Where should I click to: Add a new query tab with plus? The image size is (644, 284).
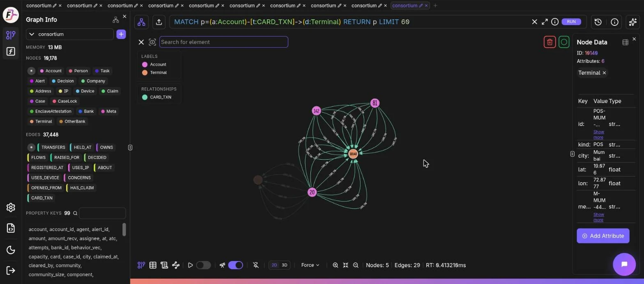tap(435, 6)
